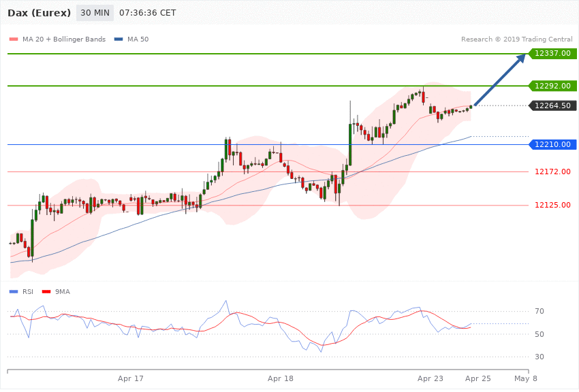Click the RSI 30 level label
Image resolution: width=579 pixels, height=392 pixels.
pyautogui.click(x=539, y=357)
